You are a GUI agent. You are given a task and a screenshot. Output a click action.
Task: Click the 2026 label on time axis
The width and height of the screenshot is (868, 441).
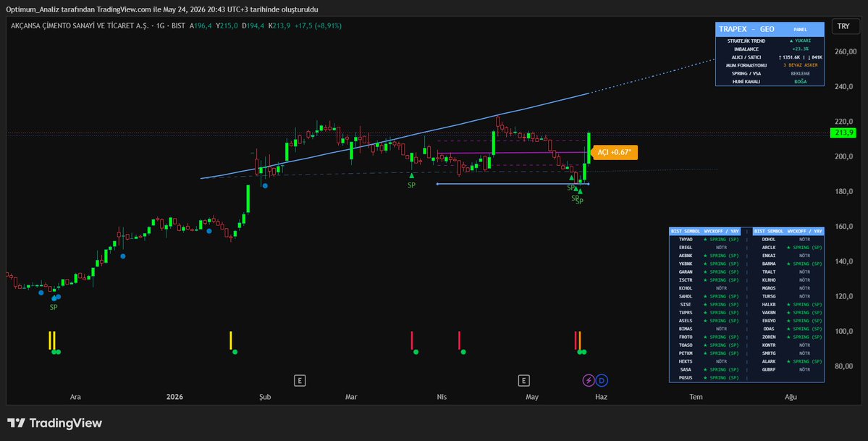coord(174,397)
